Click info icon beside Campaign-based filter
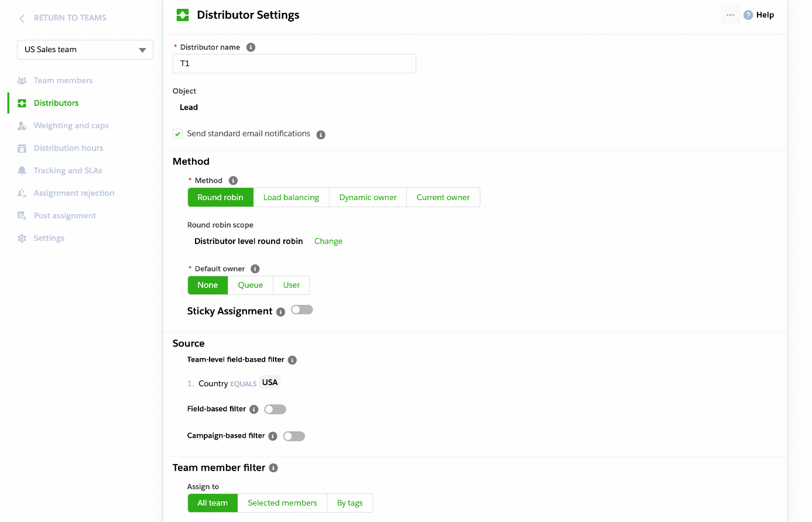Screen dimensions: 812x522 tap(273, 437)
